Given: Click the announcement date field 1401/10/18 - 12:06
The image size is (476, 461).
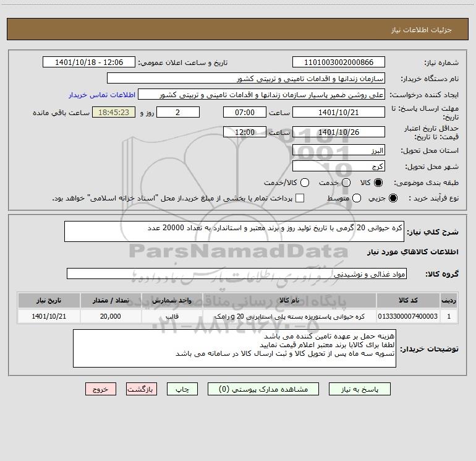Looking at the screenshot, I should pyautogui.click(x=89, y=62).
